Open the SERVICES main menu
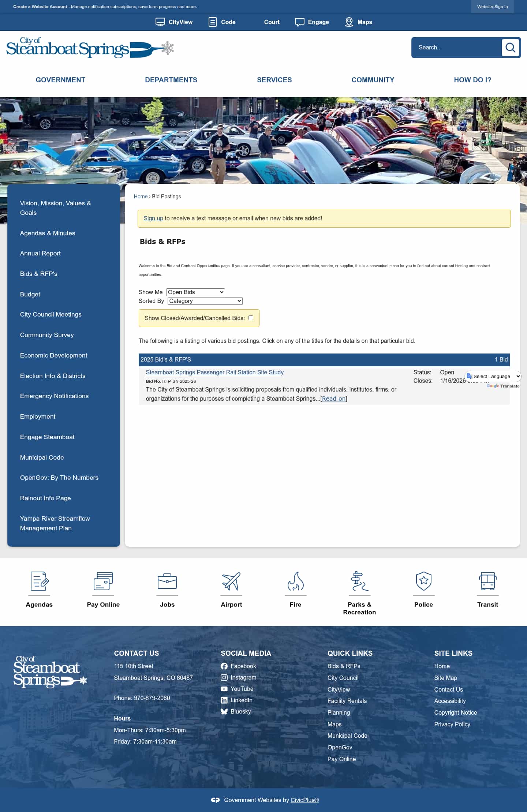 [x=274, y=80]
